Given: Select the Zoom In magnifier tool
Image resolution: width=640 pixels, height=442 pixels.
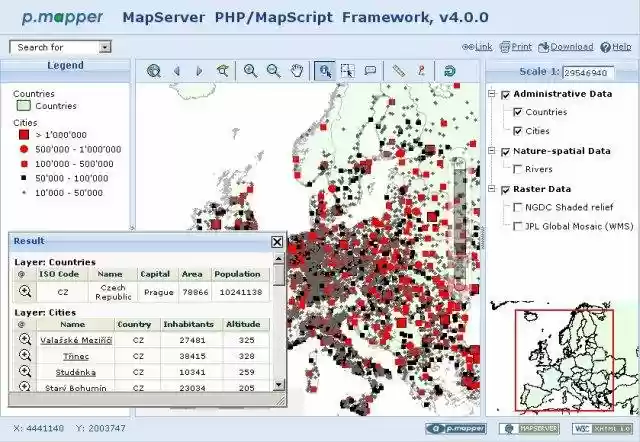Looking at the screenshot, I should coord(250,71).
